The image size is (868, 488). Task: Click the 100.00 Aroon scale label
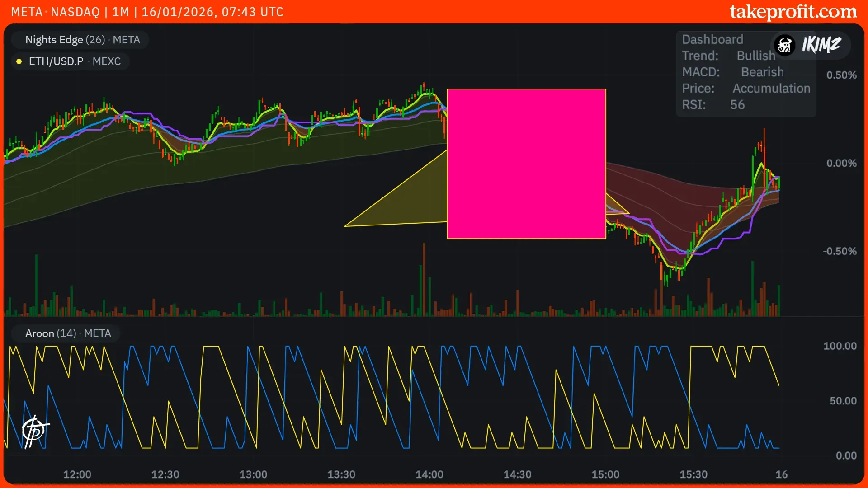click(840, 346)
